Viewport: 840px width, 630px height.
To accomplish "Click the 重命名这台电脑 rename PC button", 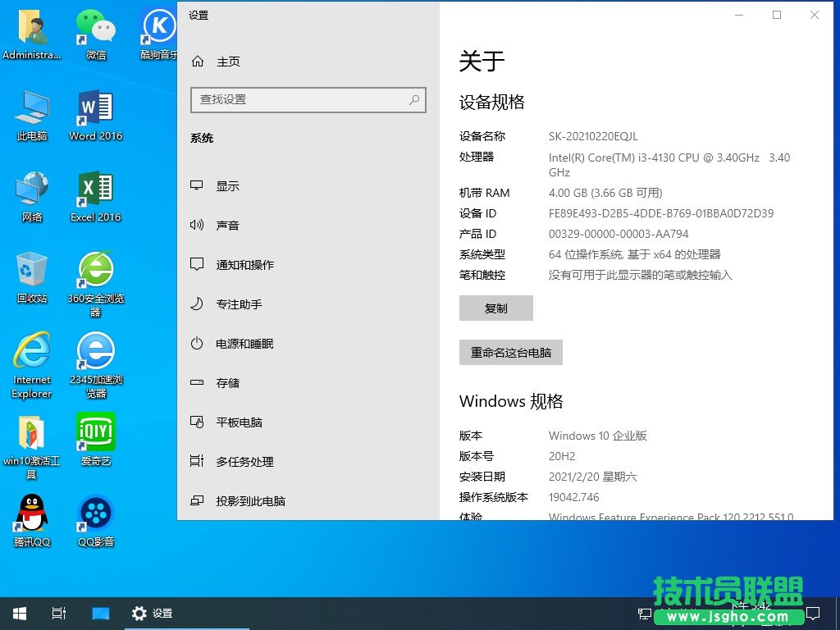I will [511, 353].
